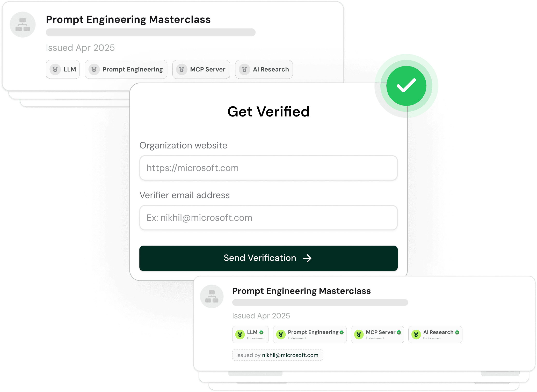Click the MCP Server medal icon
Image resolution: width=537 pixels, height=392 pixels.
click(181, 69)
